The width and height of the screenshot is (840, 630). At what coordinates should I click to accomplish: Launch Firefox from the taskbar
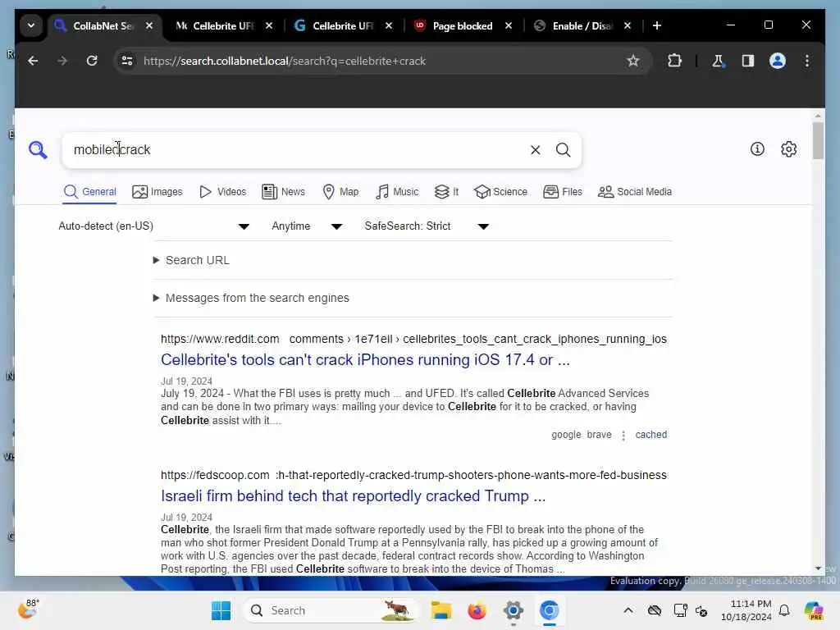477,610
